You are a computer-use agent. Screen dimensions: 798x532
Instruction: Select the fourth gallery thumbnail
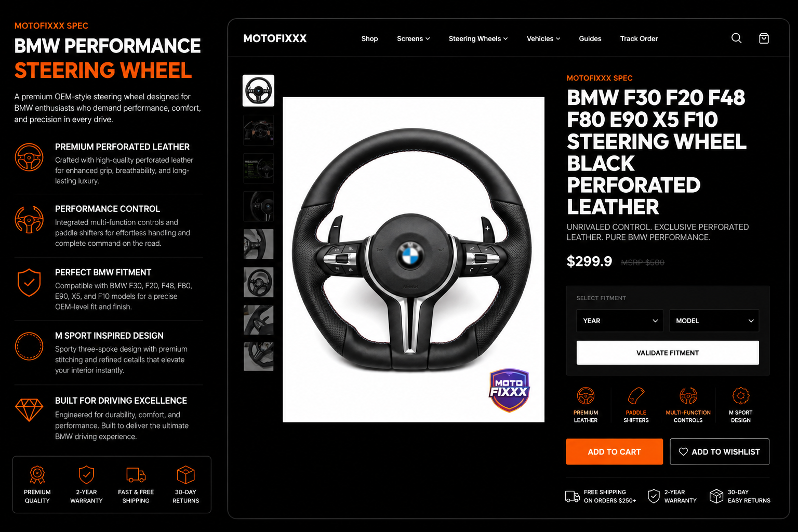(259, 206)
